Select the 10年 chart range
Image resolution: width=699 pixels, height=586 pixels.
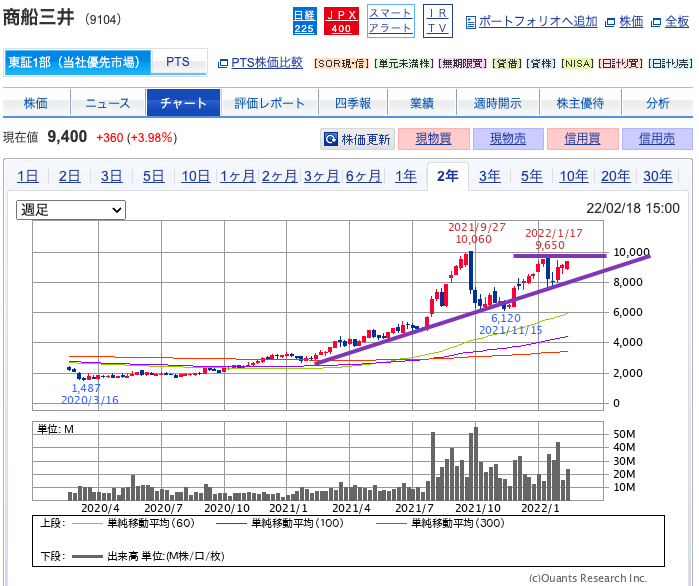(574, 176)
